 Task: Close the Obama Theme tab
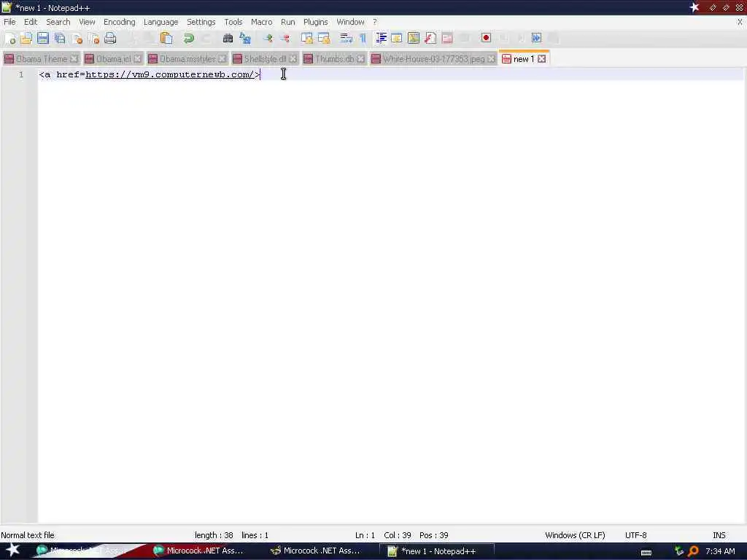click(74, 59)
